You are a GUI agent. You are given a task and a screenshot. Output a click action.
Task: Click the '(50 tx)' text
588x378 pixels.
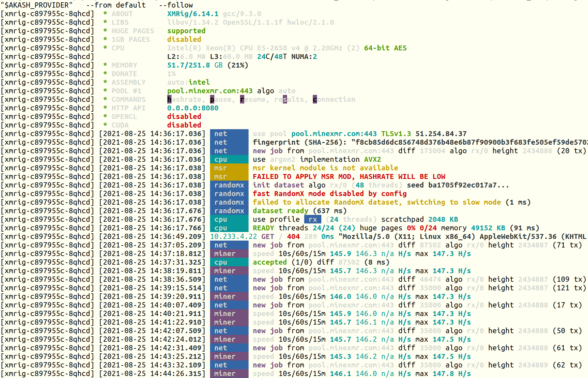(567, 331)
